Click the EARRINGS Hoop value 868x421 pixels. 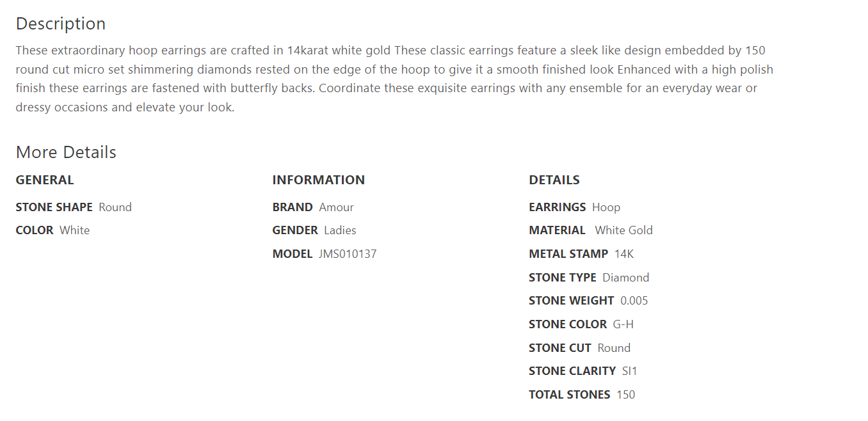[606, 207]
